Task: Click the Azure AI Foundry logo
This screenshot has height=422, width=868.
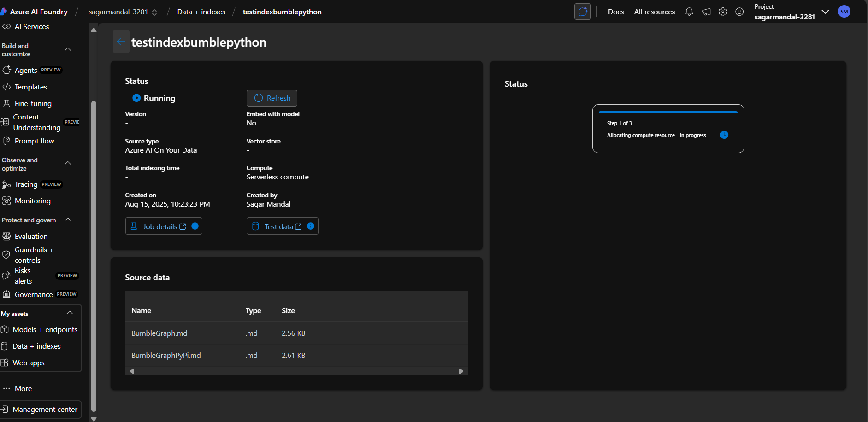Action: coord(4,12)
